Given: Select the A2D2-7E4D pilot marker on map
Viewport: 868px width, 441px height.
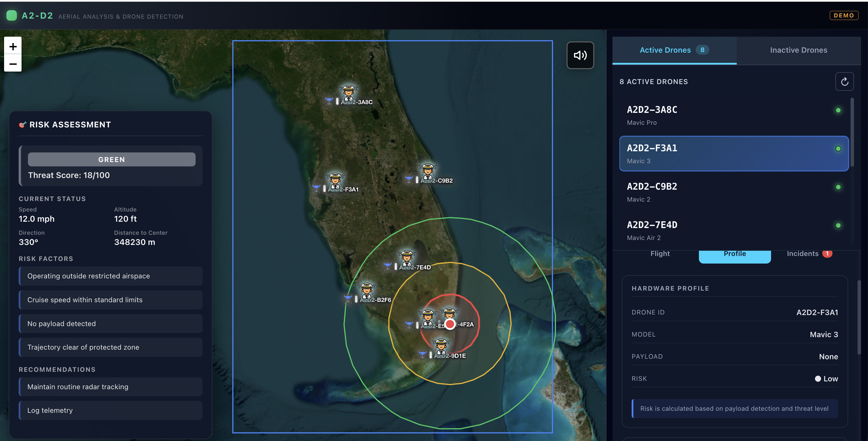Looking at the screenshot, I should [x=407, y=258].
